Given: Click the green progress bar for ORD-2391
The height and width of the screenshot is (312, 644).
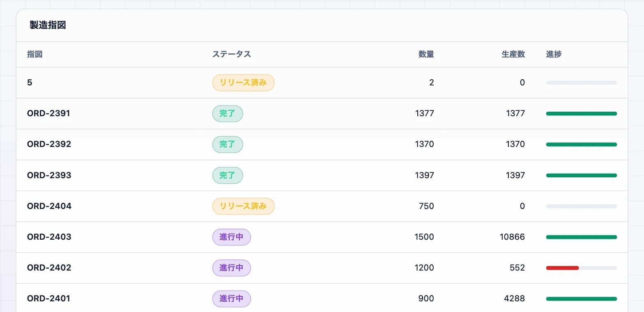Looking at the screenshot, I should click(x=582, y=113).
